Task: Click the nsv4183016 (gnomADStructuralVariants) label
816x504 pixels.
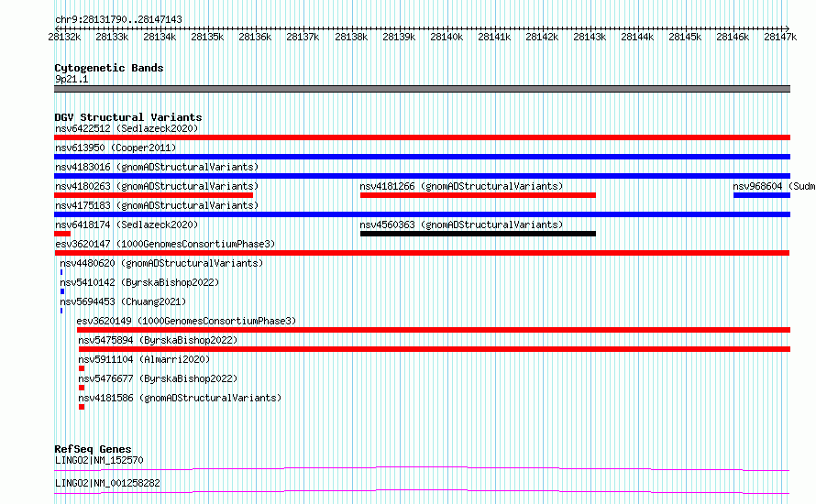Action: pyautogui.click(x=157, y=167)
